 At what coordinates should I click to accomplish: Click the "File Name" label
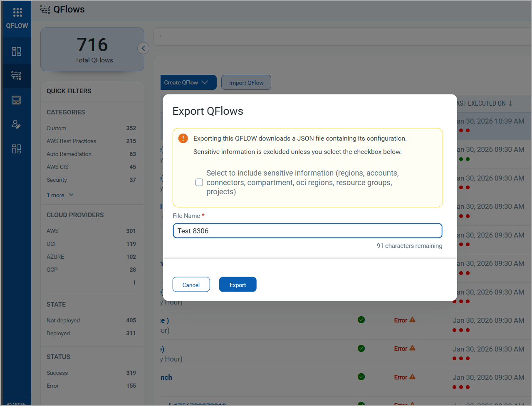(x=186, y=216)
